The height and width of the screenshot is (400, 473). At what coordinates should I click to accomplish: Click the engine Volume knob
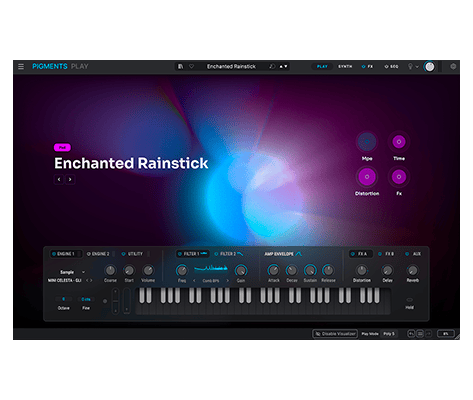(148, 270)
